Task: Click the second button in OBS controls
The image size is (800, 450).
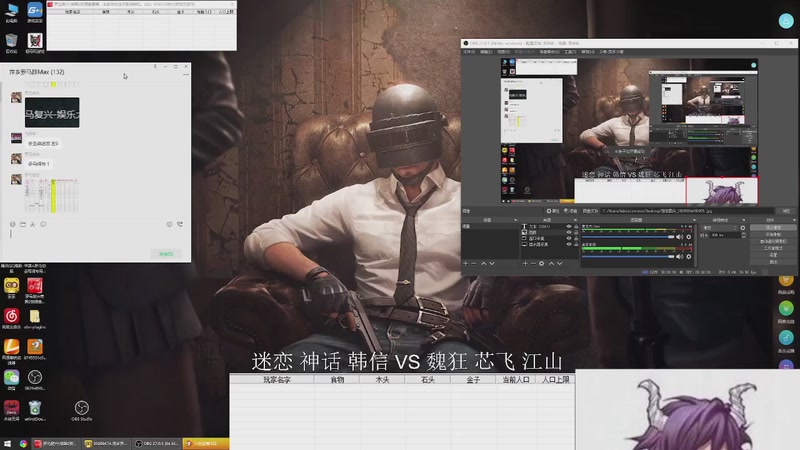Action: 773,234
